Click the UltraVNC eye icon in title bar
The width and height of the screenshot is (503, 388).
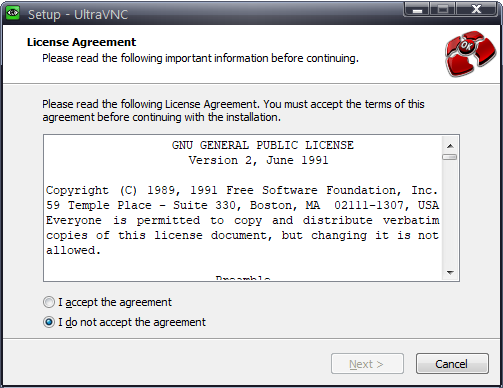(x=13, y=13)
